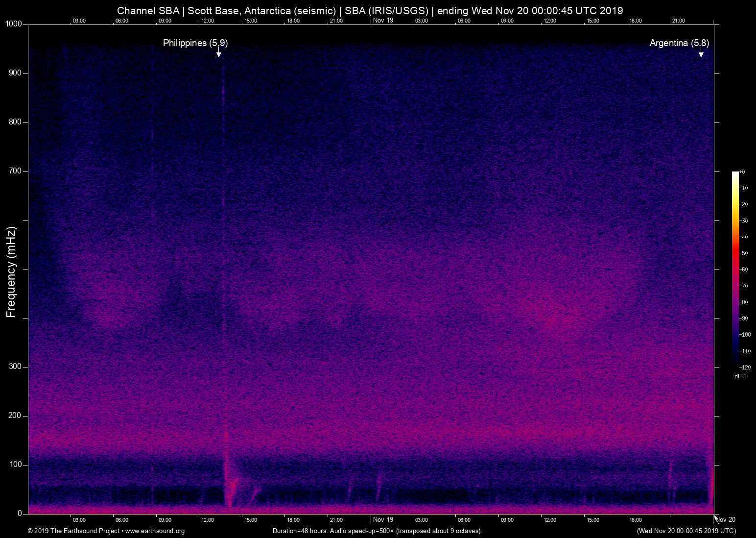The height and width of the screenshot is (538, 756).
Task: Click the Nov 19 date label on top axis
Action: point(383,20)
